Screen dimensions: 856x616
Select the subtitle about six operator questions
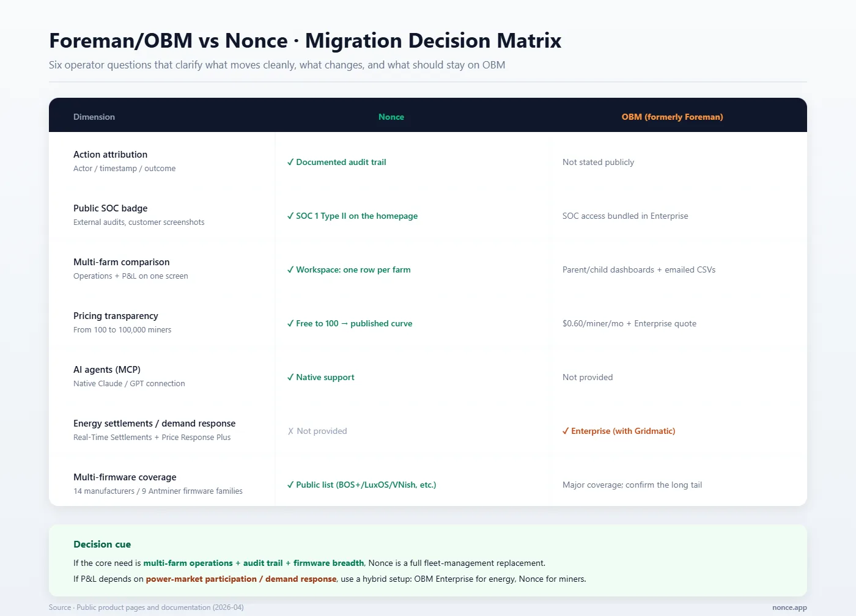pyautogui.click(x=277, y=65)
